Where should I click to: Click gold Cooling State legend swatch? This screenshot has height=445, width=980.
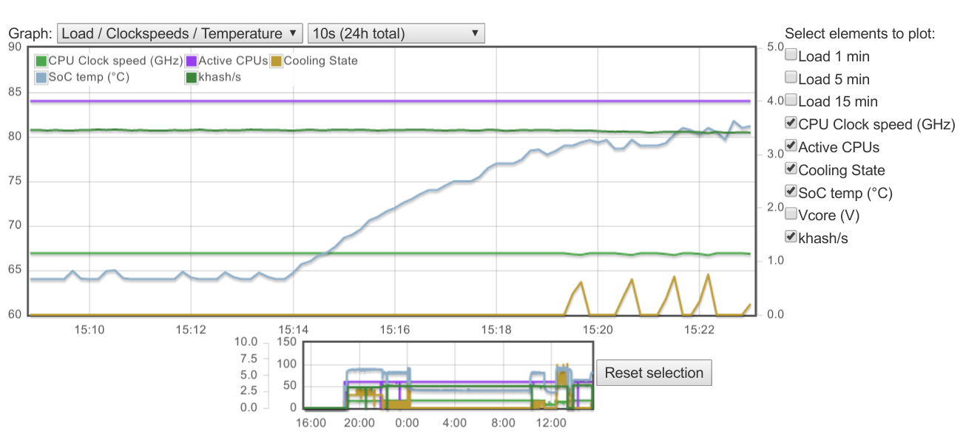[x=277, y=61]
